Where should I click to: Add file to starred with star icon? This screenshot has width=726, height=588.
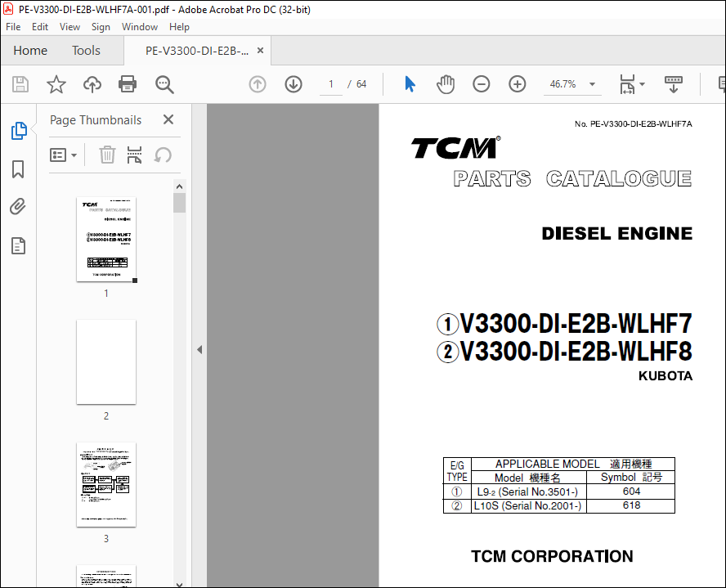(56, 84)
